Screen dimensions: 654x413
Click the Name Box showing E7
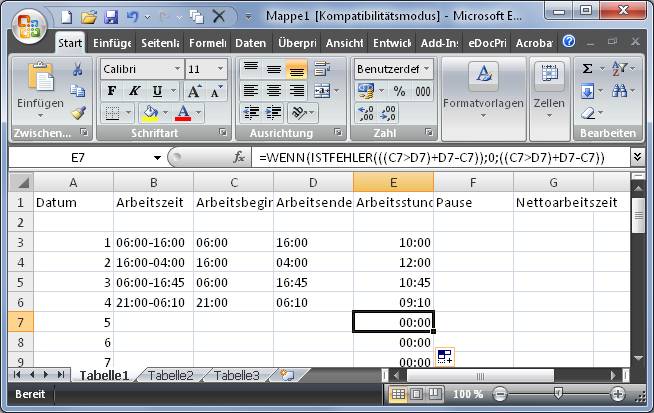(x=78, y=158)
